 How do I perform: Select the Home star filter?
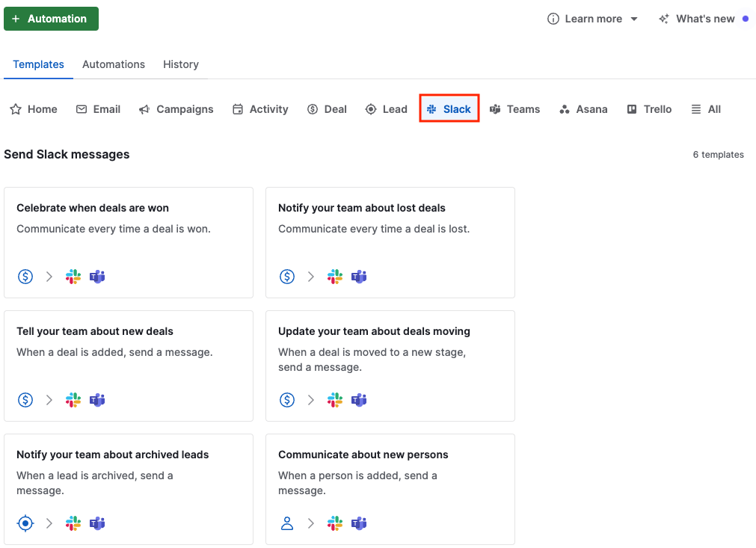pyautogui.click(x=15, y=109)
